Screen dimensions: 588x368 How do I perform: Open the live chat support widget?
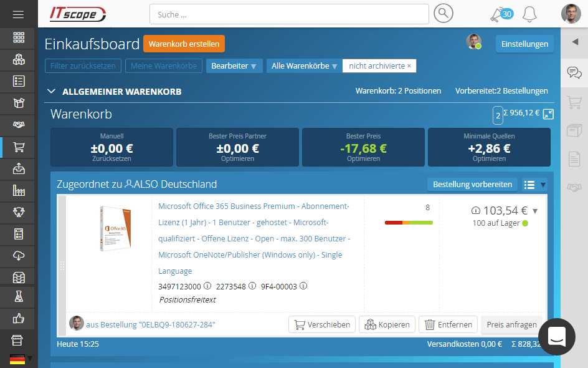pos(556,336)
